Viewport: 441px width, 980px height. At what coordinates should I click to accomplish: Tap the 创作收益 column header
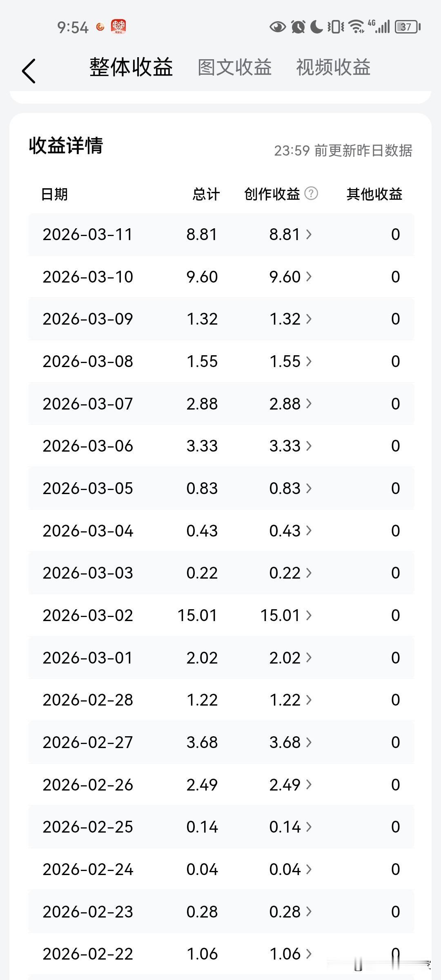tap(272, 194)
